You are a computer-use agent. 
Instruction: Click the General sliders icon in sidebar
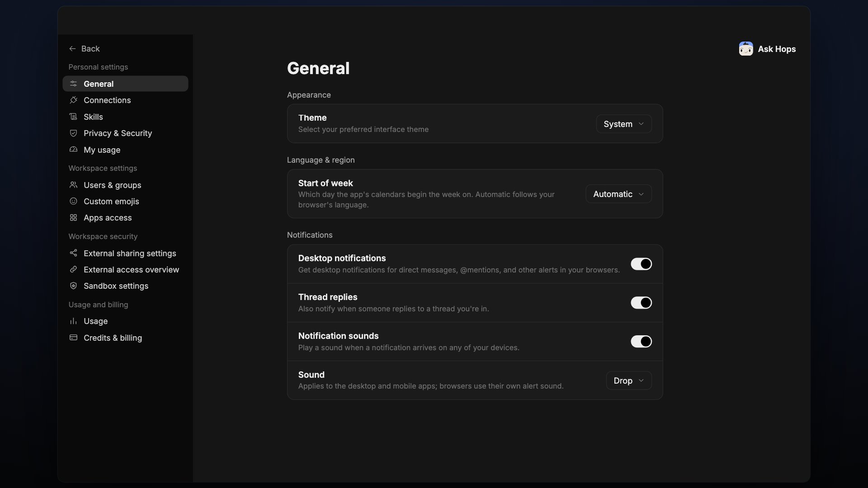(73, 84)
